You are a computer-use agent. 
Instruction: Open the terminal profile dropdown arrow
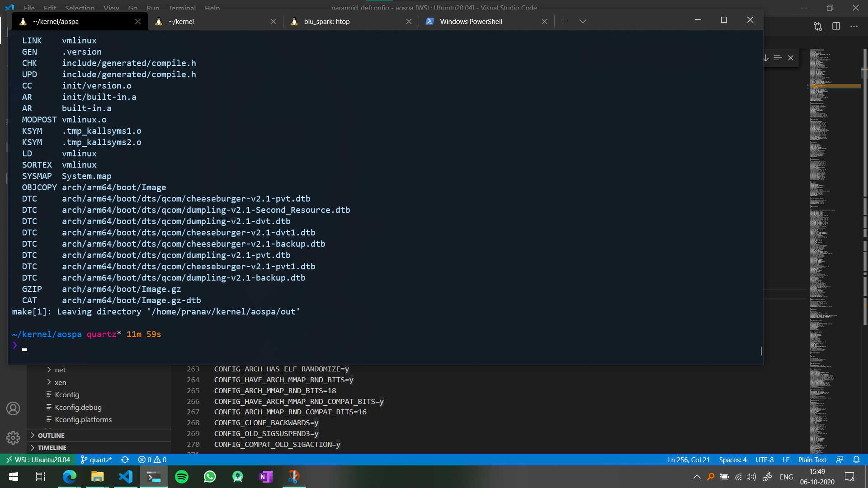pyautogui.click(x=583, y=21)
